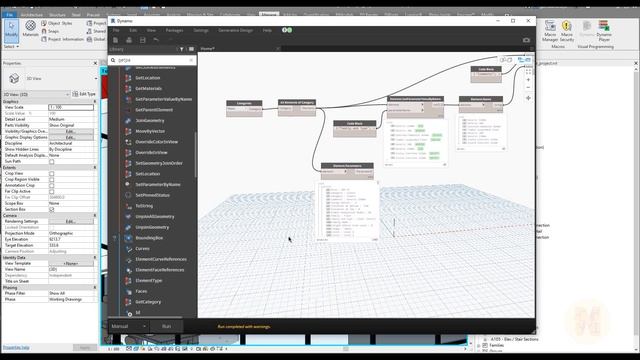Image resolution: width=640 pixels, height=360 pixels.
Task: Open the 3D View type selector dropdown
Action: [x=96, y=78]
